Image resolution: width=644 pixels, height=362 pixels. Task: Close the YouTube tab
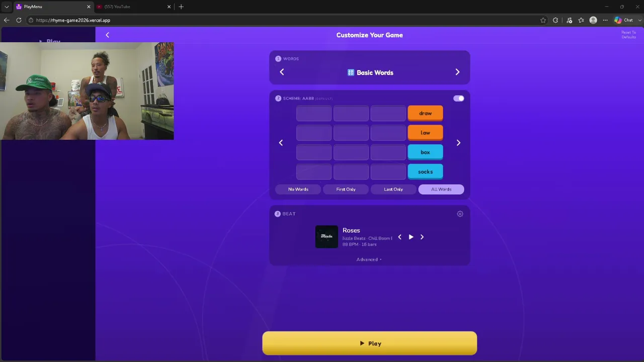(x=169, y=7)
